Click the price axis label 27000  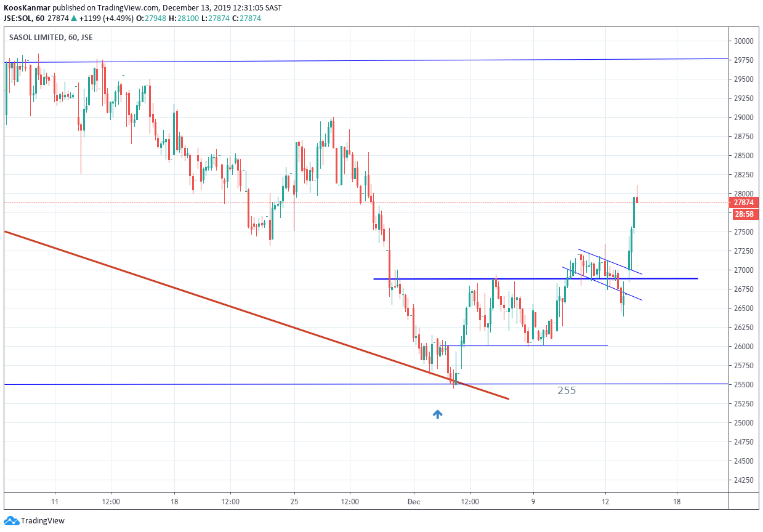point(744,270)
